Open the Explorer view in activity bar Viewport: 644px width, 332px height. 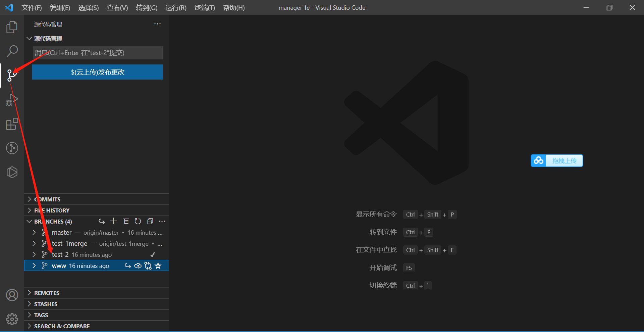pyautogui.click(x=12, y=27)
